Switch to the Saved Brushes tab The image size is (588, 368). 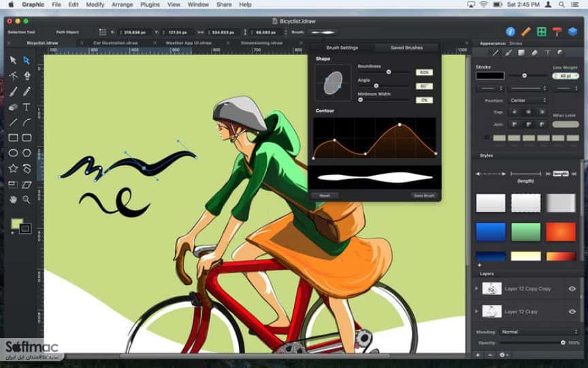pos(406,48)
